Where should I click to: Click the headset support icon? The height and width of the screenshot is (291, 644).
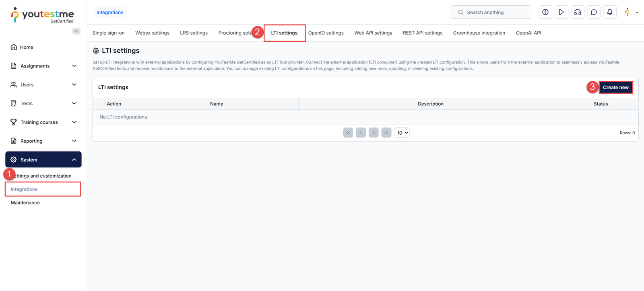577,12
